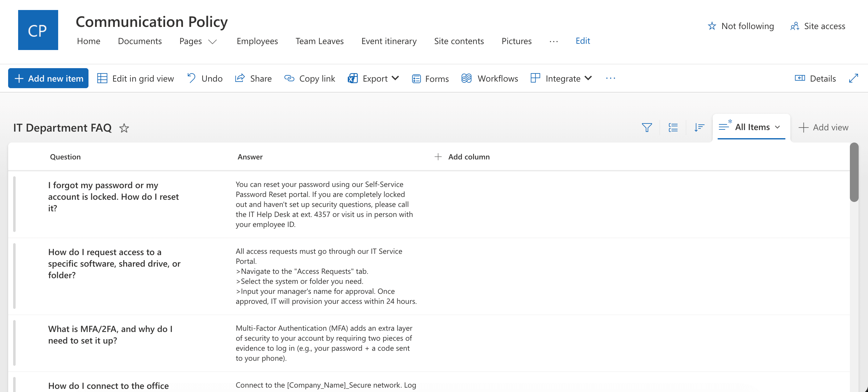Click Add new item button

(48, 78)
